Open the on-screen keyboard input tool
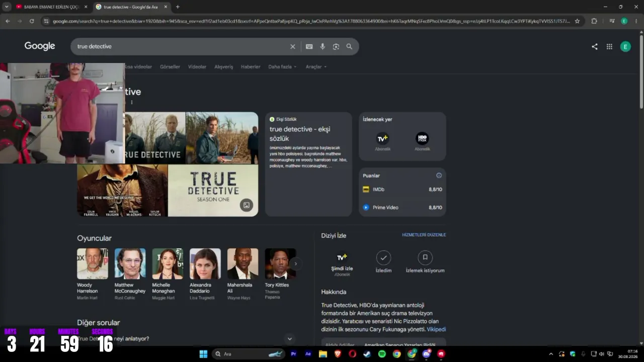The width and height of the screenshot is (644, 362). [309, 47]
